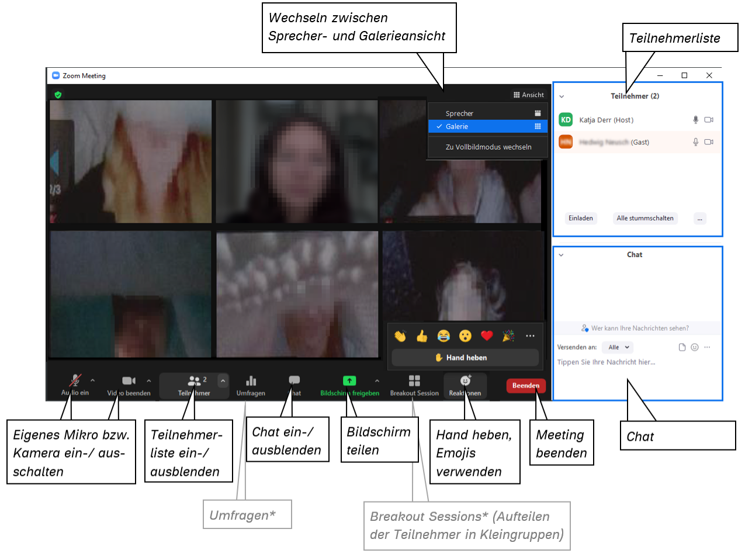Send the red heart emoji reaction
This screenshot has height=560, width=752.
point(487,336)
